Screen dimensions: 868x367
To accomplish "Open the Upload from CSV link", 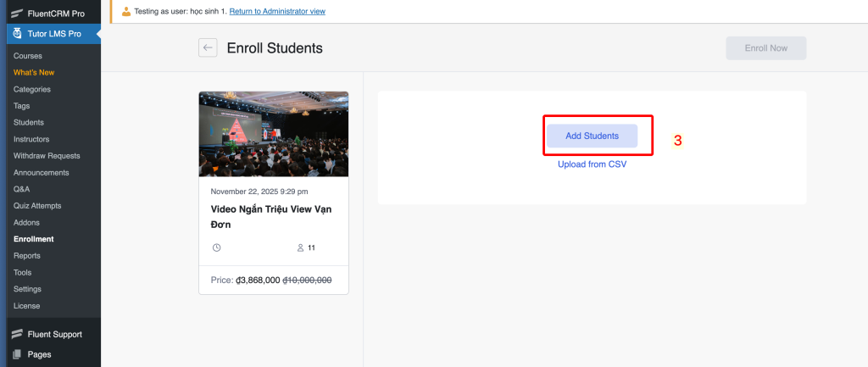I will (592, 164).
